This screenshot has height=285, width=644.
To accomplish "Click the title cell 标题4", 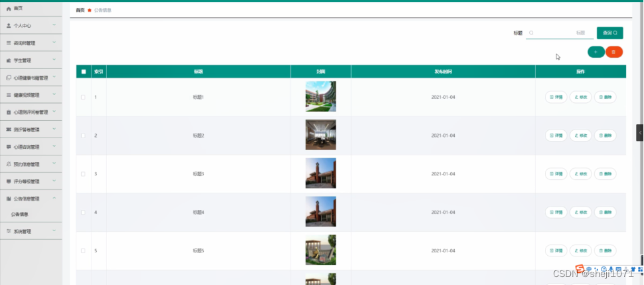I will [199, 212].
